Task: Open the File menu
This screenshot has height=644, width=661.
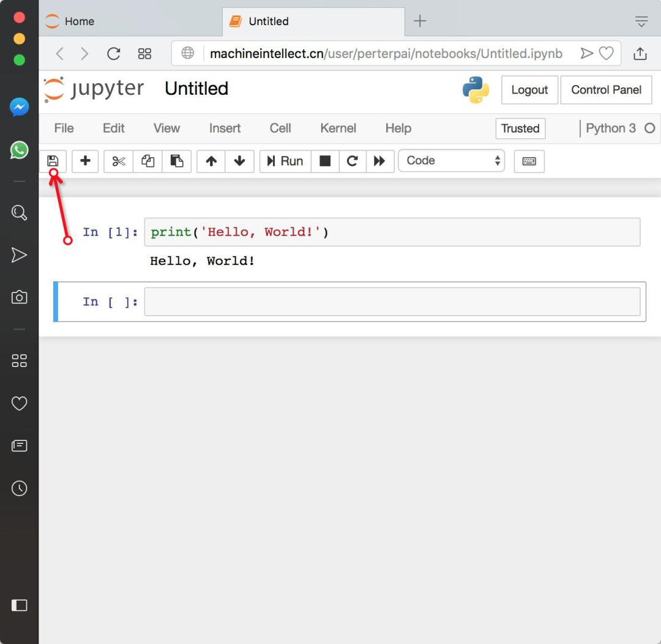Action: coord(64,128)
